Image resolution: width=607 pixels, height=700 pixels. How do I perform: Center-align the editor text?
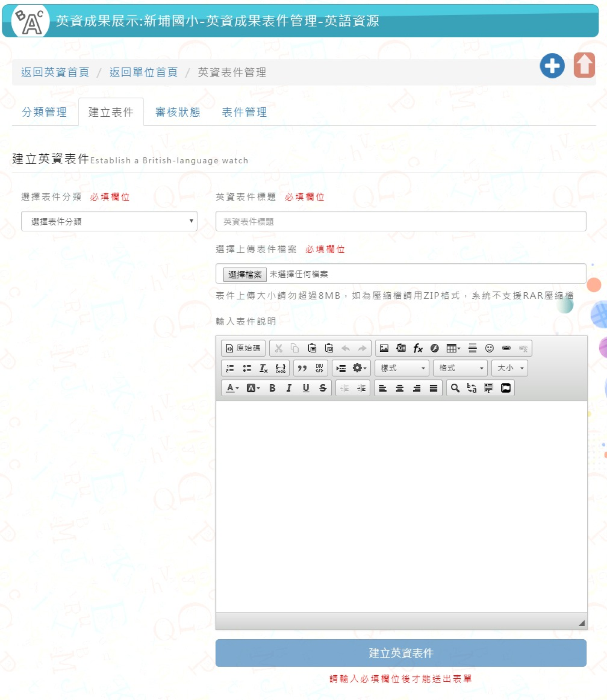click(x=400, y=388)
